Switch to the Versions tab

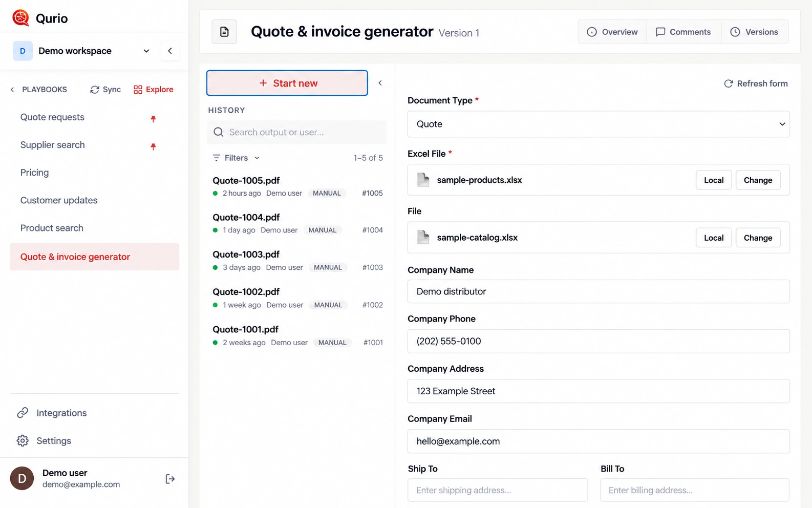click(x=755, y=32)
